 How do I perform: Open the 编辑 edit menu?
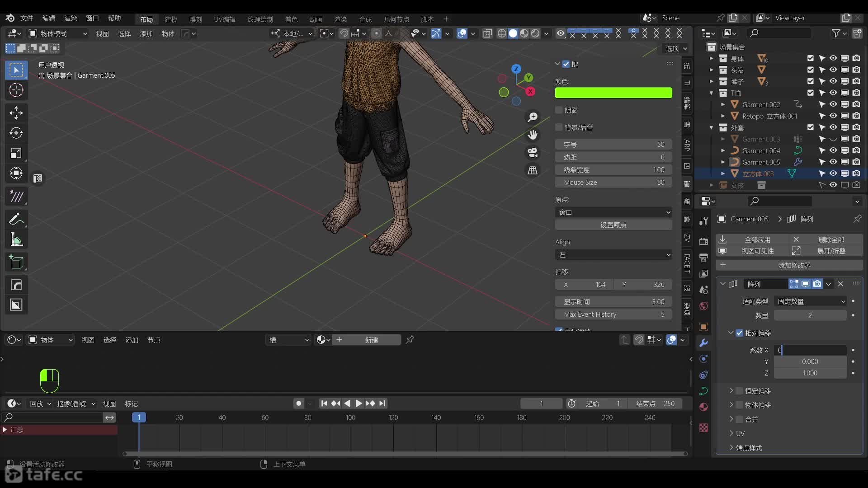[48, 18]
